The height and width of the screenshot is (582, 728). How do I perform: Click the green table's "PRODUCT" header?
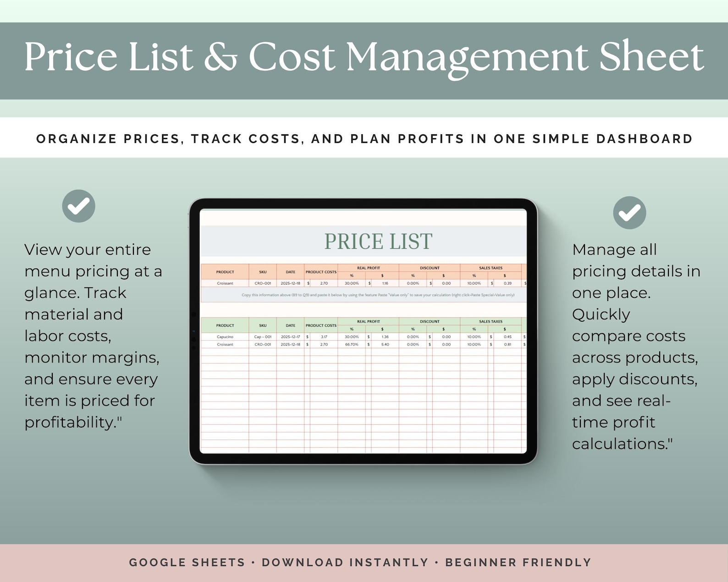click(x=225, y=325)
